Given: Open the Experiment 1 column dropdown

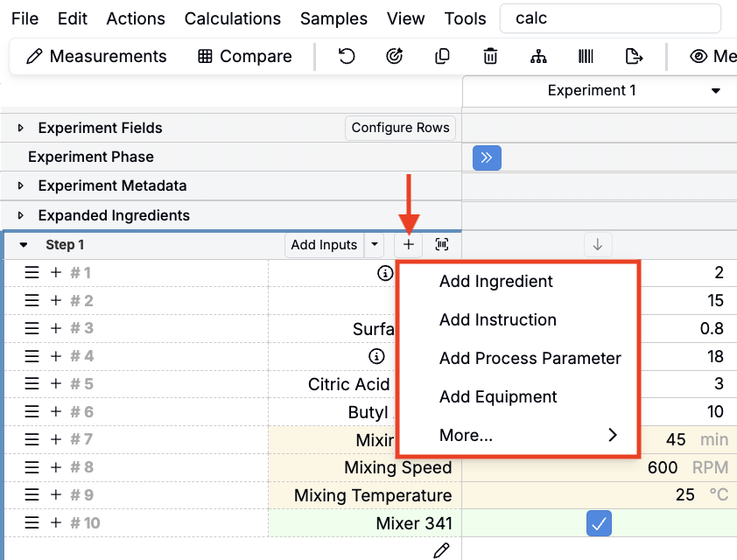Looking at the screenshot, I should point(715,91).
